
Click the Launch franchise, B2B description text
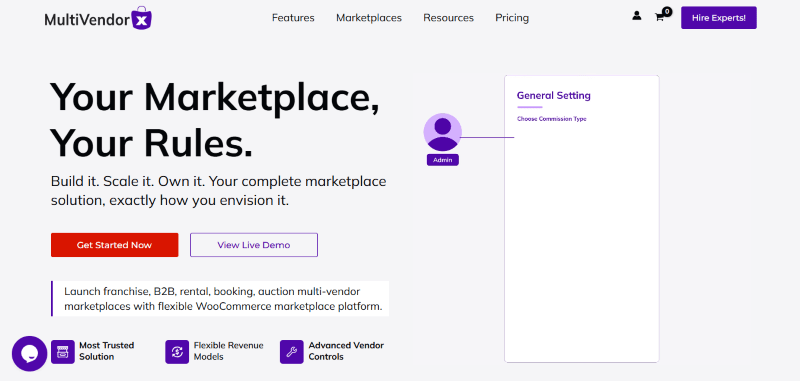pyautogui.click(x=223, y=299)
